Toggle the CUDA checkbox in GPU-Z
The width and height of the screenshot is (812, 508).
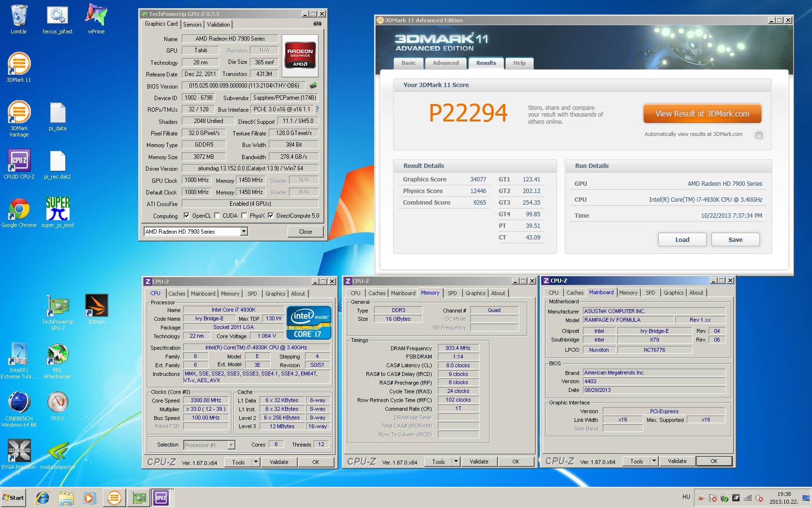coord(217,216)
